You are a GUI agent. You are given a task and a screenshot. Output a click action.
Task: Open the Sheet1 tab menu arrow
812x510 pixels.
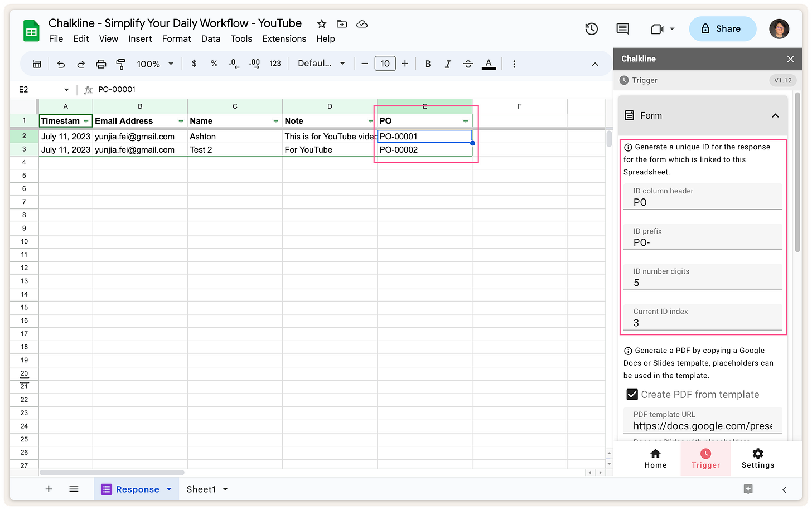(225, 489)
